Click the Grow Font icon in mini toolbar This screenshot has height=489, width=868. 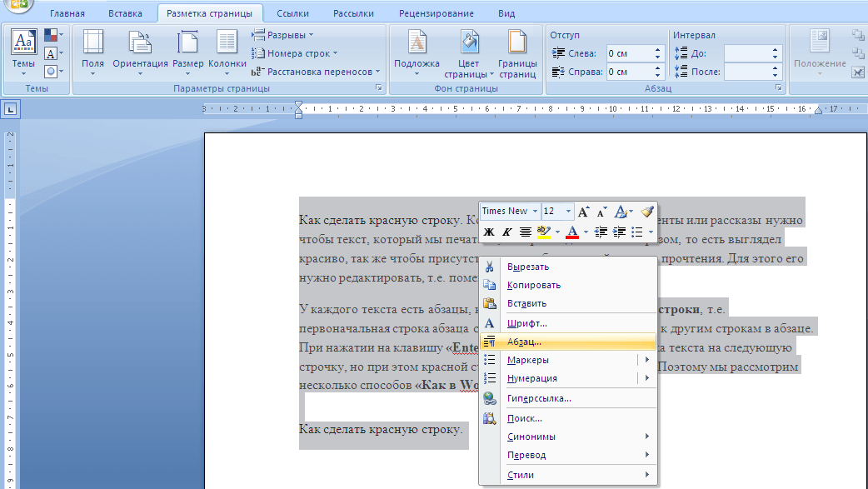pyautogui.click(x=584, y=212)
